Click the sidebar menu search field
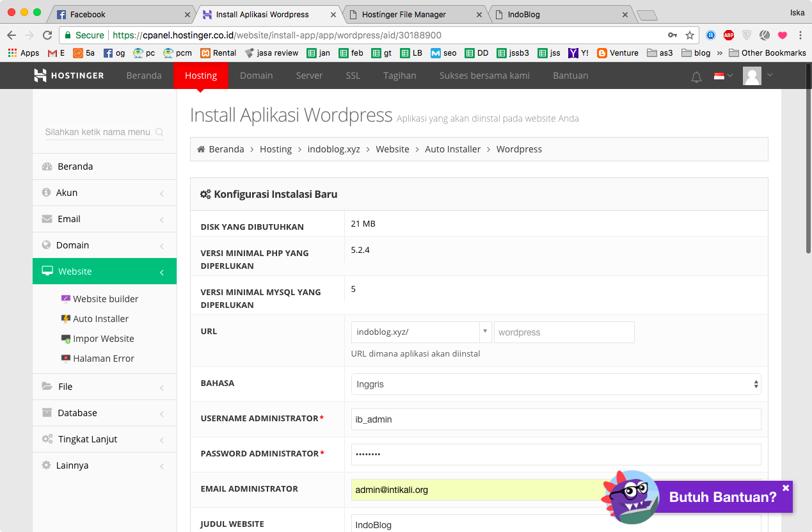The width and height of the screenshot is (812, 532). point(104,133)
